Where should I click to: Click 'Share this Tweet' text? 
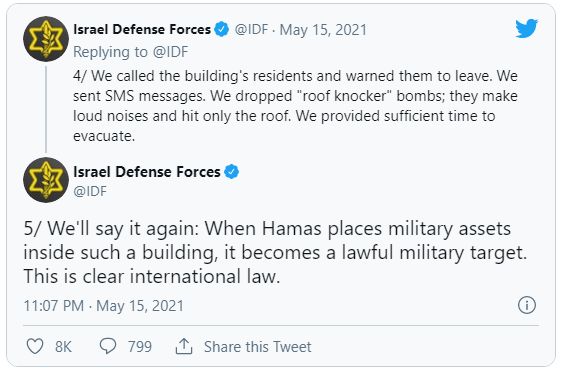tap(258, 347)
